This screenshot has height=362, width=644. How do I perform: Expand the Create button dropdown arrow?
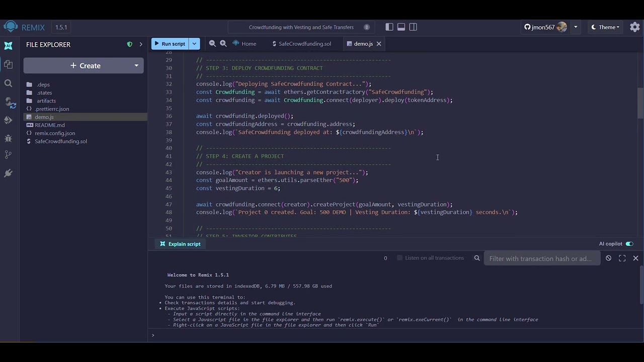pyautogui.click(x=136, y=65)
